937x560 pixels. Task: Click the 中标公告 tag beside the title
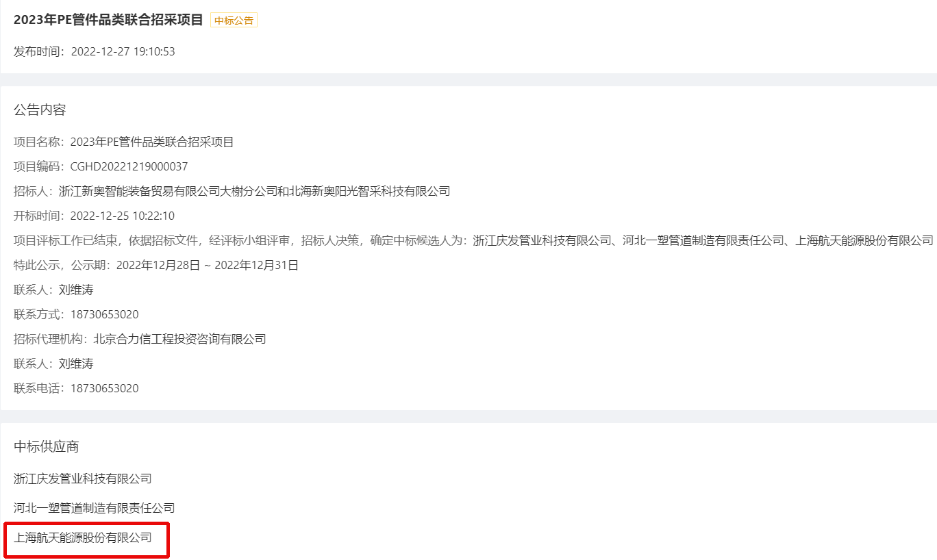(234, 21)
